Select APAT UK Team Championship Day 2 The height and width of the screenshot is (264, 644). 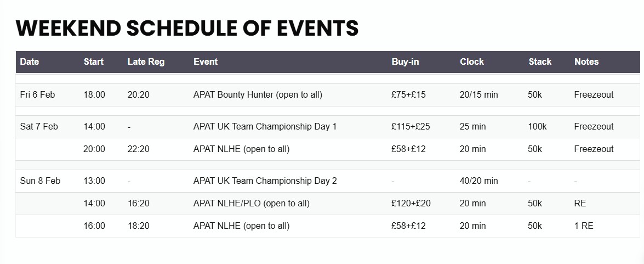point(265,181)
